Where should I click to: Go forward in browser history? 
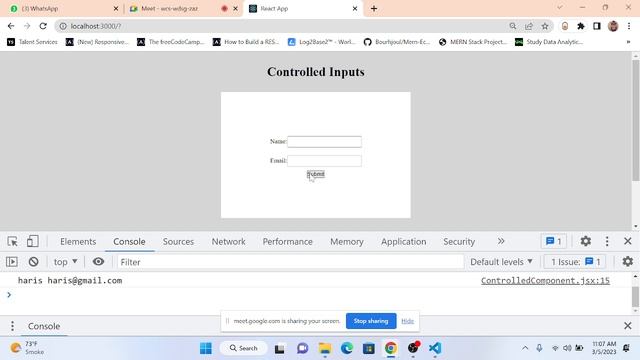(x=27, y=26)
